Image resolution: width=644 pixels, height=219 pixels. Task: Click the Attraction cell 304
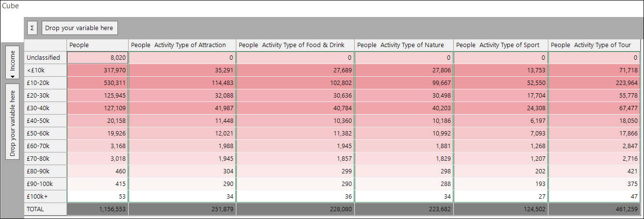click(182, 171)
